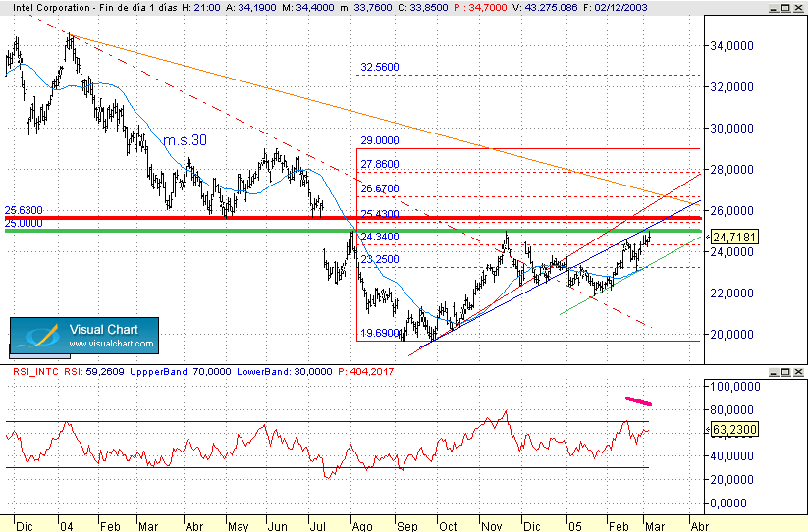This screenshot has width=808, height=532.
Task: Select the 'F: 02/12/2003' date value
Action: [616, 8]
